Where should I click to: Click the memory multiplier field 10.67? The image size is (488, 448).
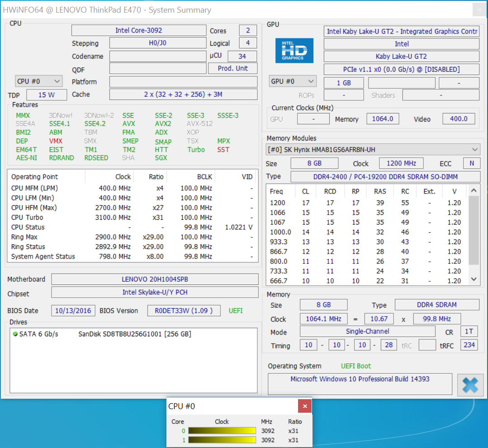pos(379,319)
